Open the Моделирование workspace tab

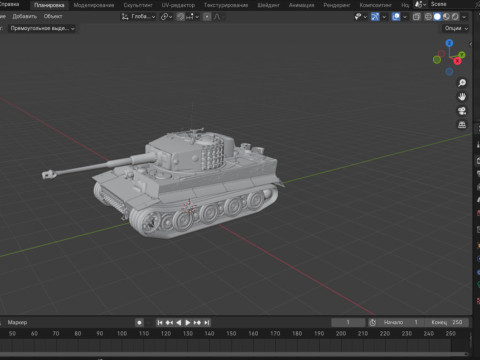click(x=94, y=5)
